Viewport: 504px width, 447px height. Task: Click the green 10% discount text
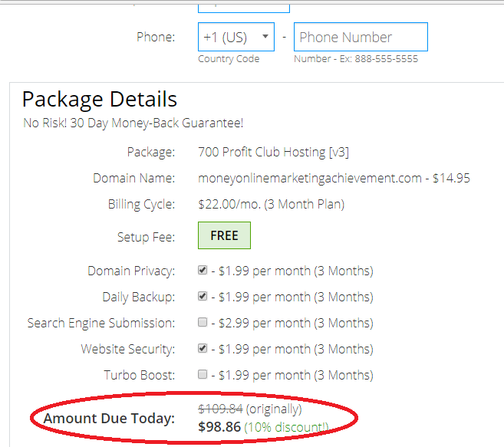(x=286, y=427)
